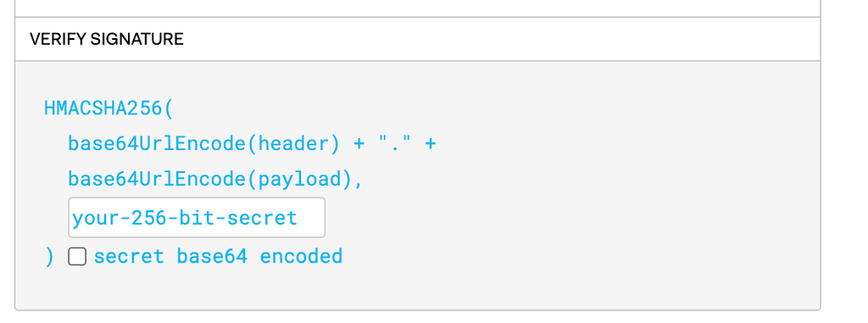Click the trailing plus sign on header line
Viewport: 868px width, 323px height.
431,144
